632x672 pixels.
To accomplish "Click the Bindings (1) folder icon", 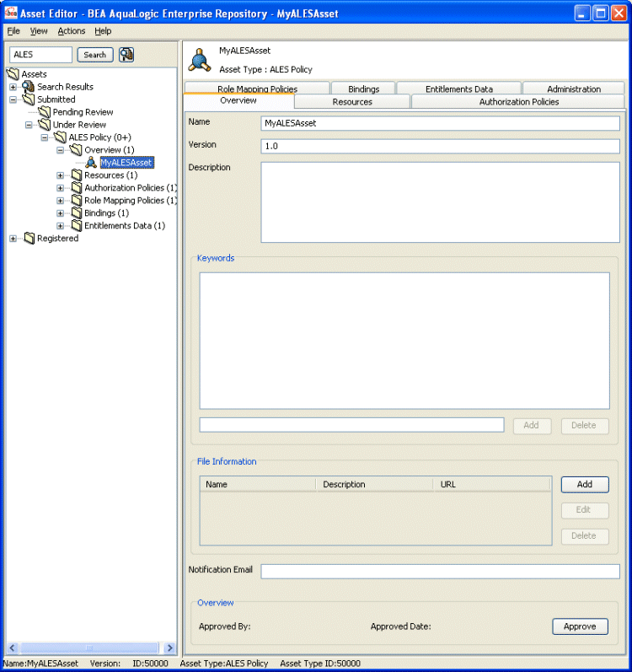I will (x=77, y=213).
